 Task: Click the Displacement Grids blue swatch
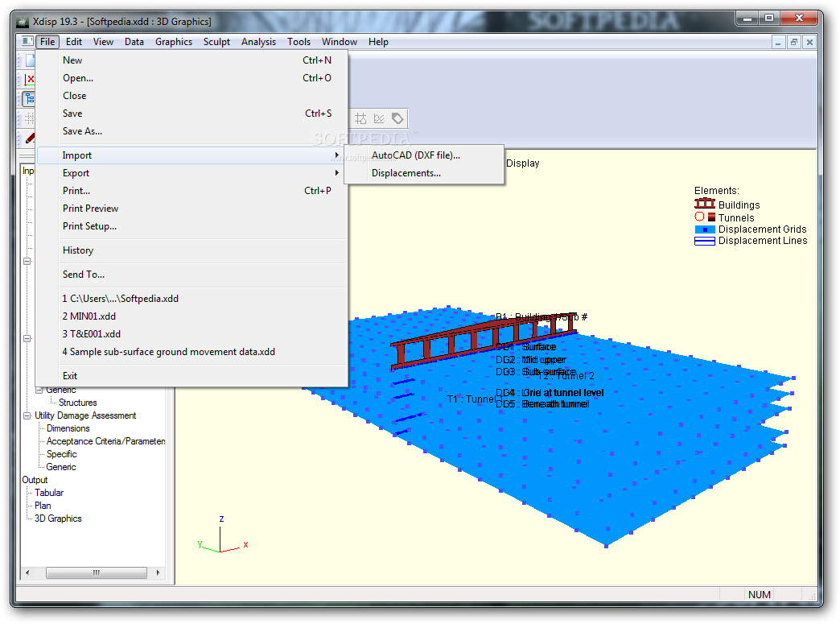click(705, 229)
